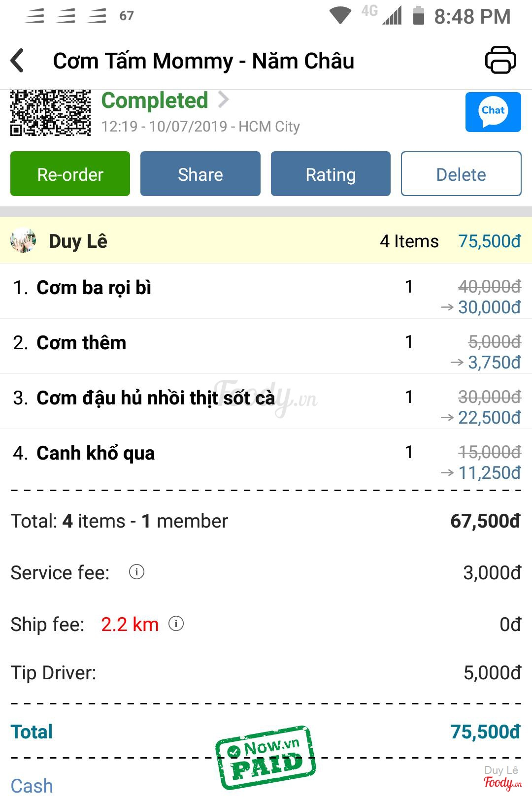Image resolution: width=532 pixels, height=798 pixels.
Task: Tap the Cash payment link
Action: (x=32, y=786)
